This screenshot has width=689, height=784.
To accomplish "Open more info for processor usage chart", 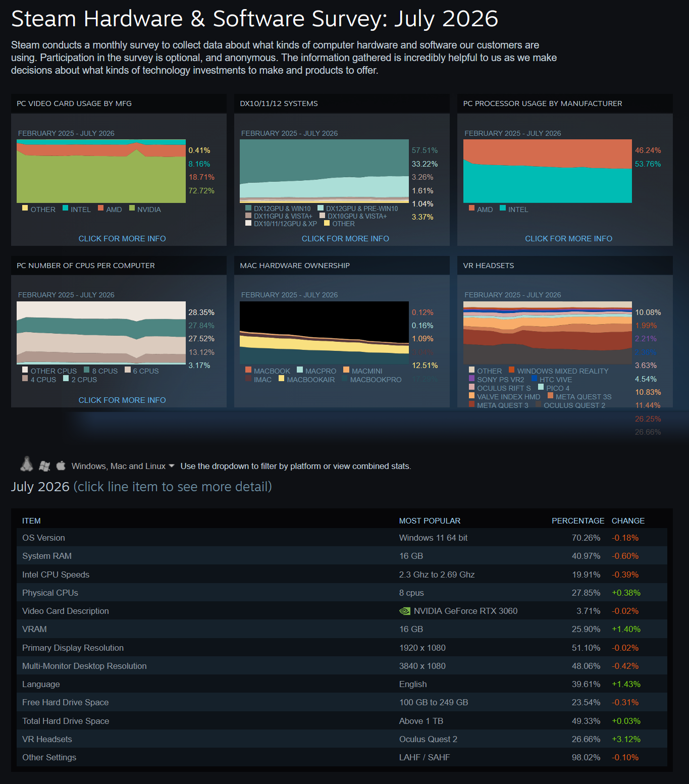I will point(568,238).
